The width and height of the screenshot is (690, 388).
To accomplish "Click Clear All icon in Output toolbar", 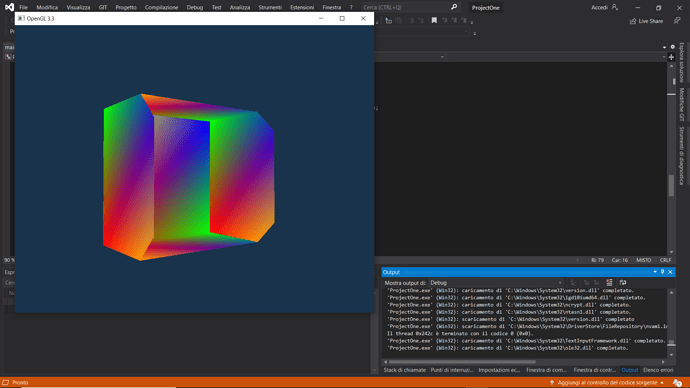I will pyautogui.click(x=609, y=282).
